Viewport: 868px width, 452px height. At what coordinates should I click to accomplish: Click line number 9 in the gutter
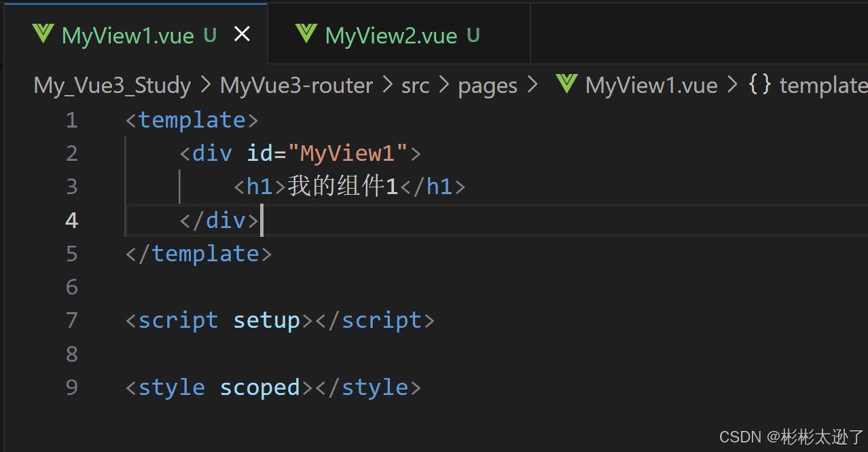point(71,388)
